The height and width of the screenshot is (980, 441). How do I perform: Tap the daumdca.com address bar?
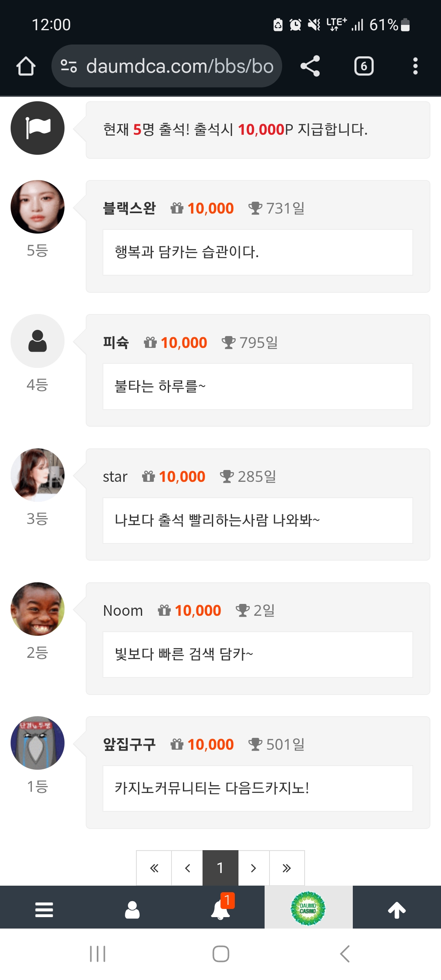click(x=180, y=66)
